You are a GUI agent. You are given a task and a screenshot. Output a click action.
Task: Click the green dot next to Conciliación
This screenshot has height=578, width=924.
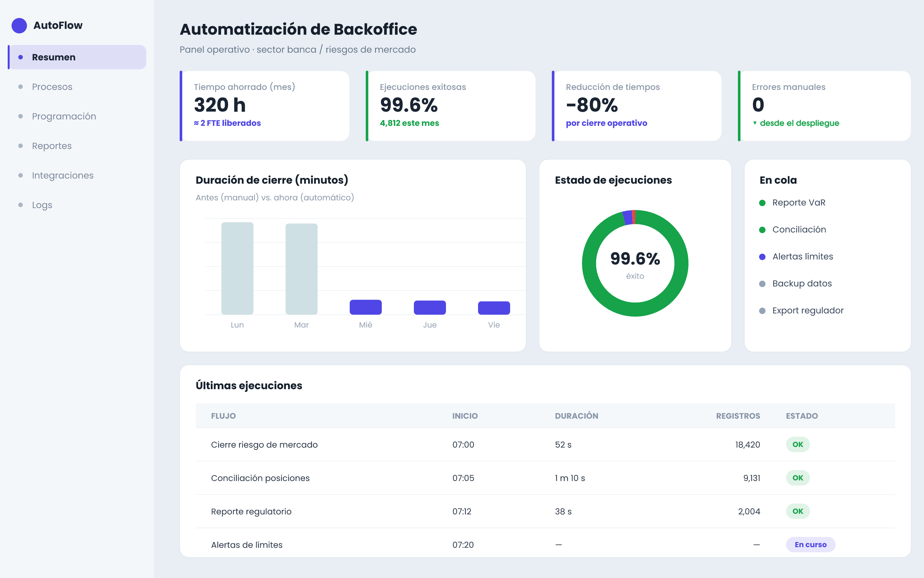(762, 230)
